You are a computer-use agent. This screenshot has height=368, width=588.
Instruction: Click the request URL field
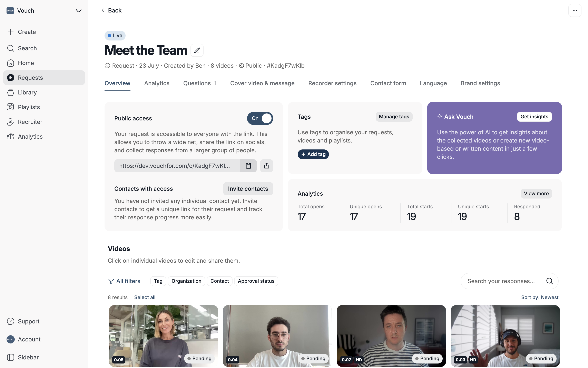click(177, 166)
